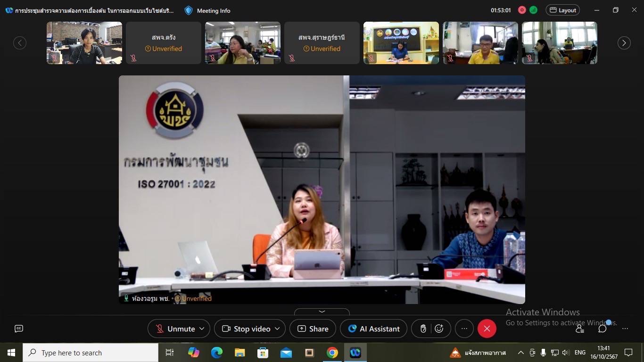The height and width of the screenshot is (362, 644).
Task: Collapse the control bar with the chevron handle
Action: tap(322, 312)
